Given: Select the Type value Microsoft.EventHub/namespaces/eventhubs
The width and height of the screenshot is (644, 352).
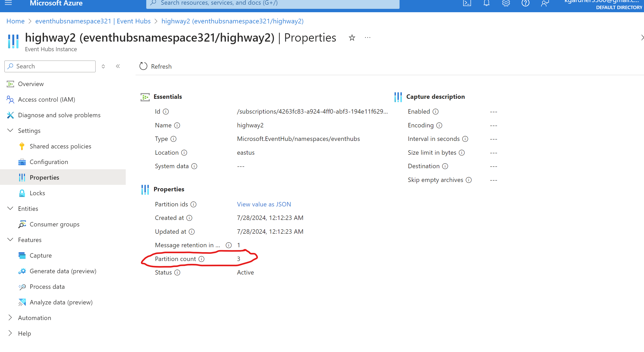Looking at the screenshot, I should tap(298, 139).
